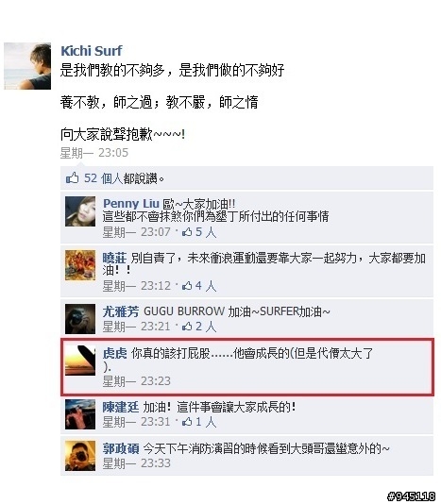Open 郭政碩's avatar photo
This screenshot has width=441, height=504.
pos(80,456)
